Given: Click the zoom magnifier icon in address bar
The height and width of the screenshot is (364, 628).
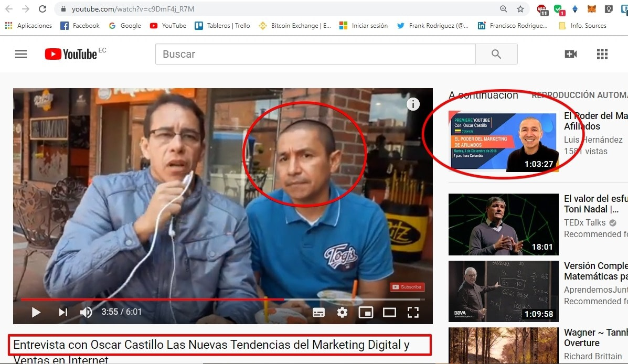Looking at the screenshot, I should tap(504, 9).
